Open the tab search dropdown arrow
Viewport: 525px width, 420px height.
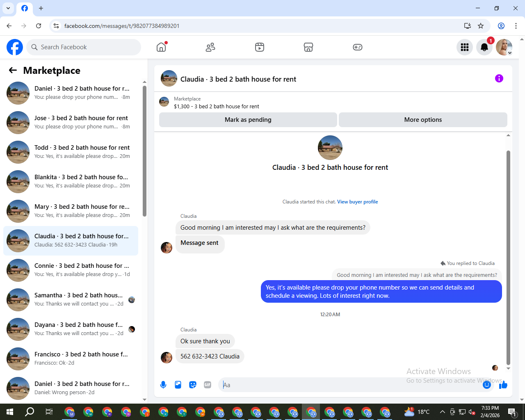click(x=8, y=8)
